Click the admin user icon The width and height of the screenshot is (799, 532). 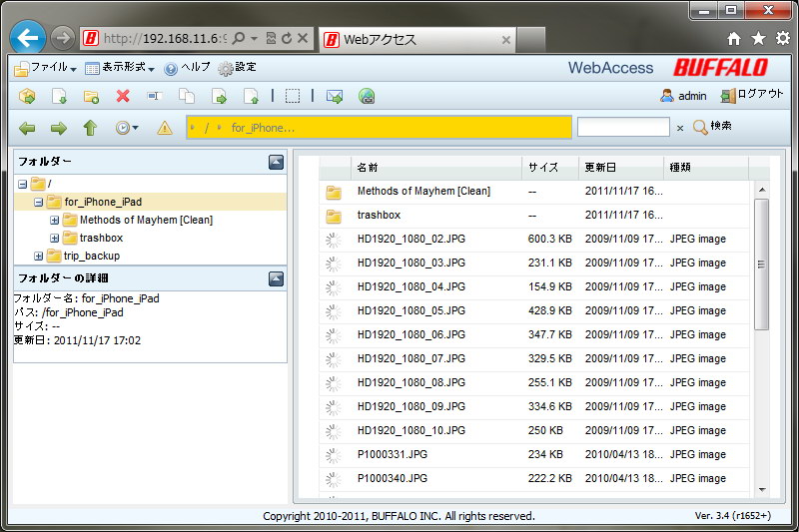[x=667, y=95]
